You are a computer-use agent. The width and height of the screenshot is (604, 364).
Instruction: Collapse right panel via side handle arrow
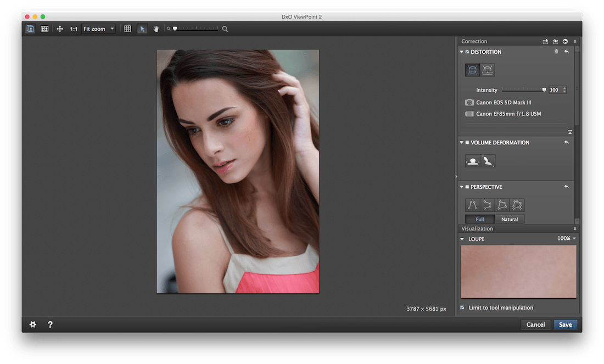(x=456, y=176)
